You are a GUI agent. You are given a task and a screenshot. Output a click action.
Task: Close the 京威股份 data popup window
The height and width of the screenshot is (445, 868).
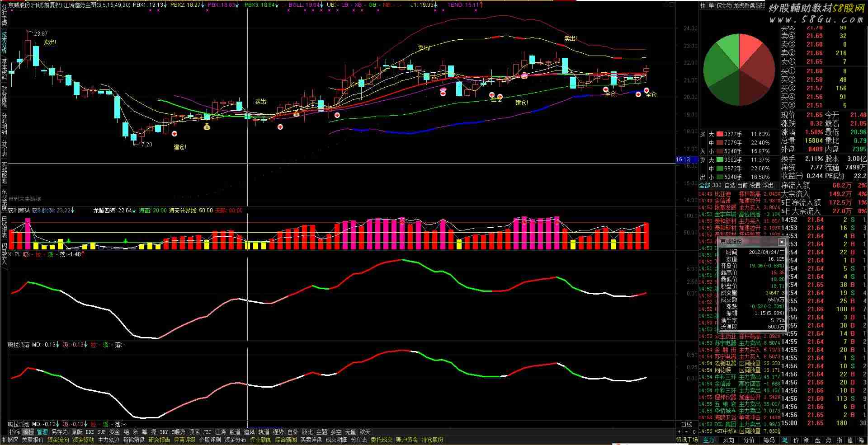(x=782, y=242)
